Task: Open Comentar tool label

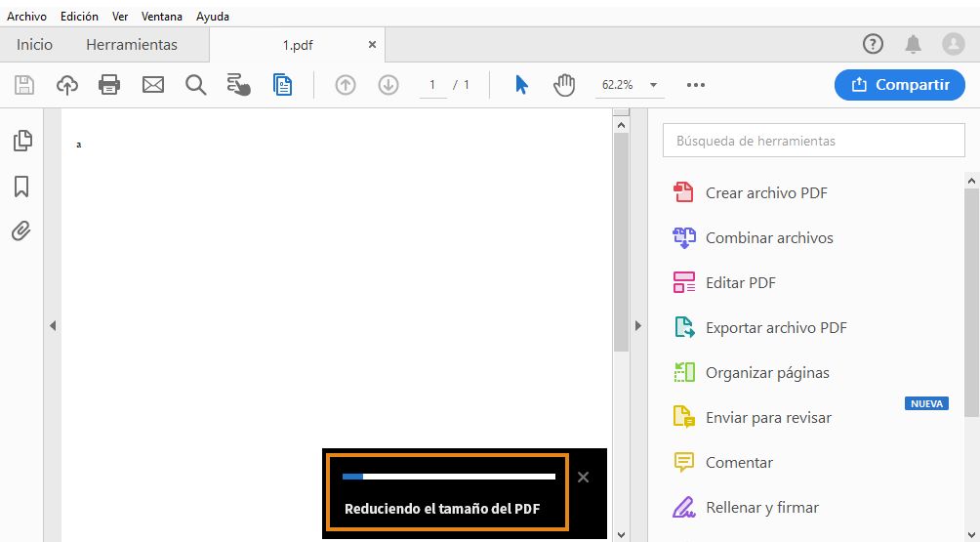Action: pyautogui.click(x=739, y=463)
